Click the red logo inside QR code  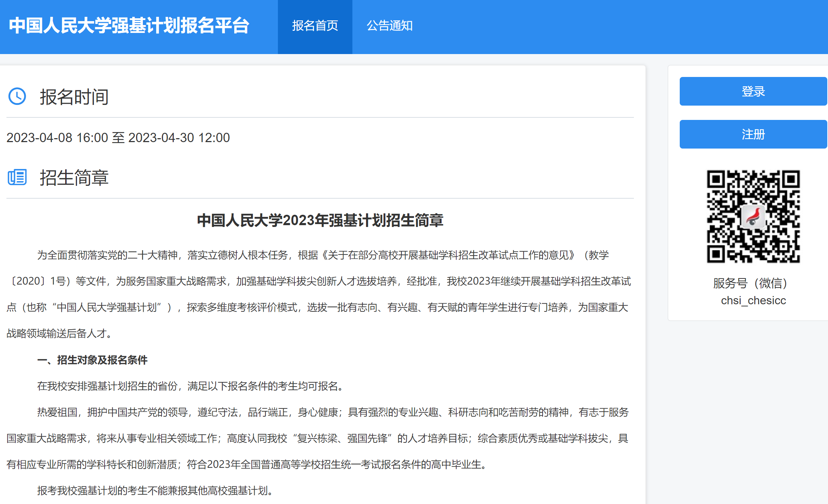click(x=753, y=217)
